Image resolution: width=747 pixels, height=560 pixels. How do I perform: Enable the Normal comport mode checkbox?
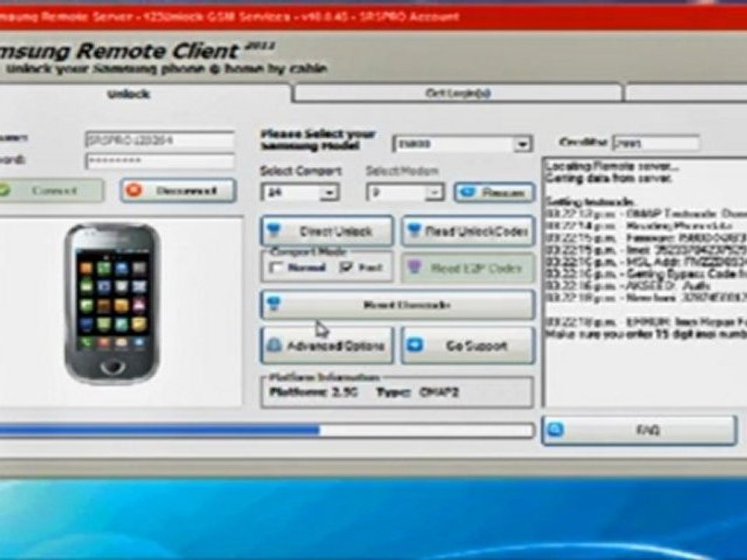(x=275, y=268)
